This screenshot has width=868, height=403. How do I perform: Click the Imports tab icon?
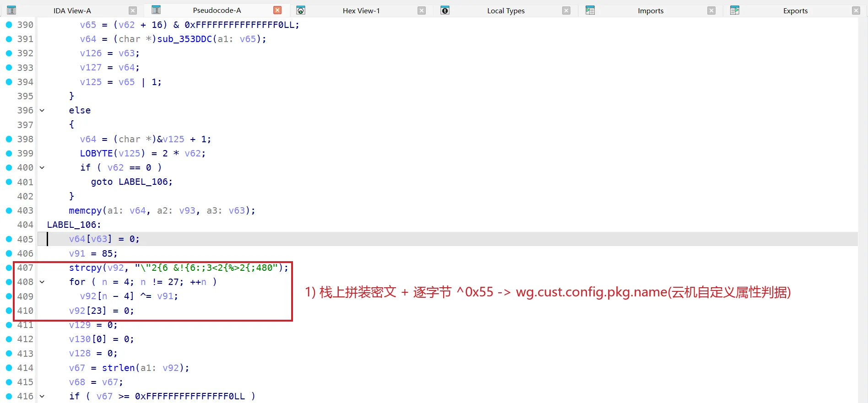coord(590,10)
